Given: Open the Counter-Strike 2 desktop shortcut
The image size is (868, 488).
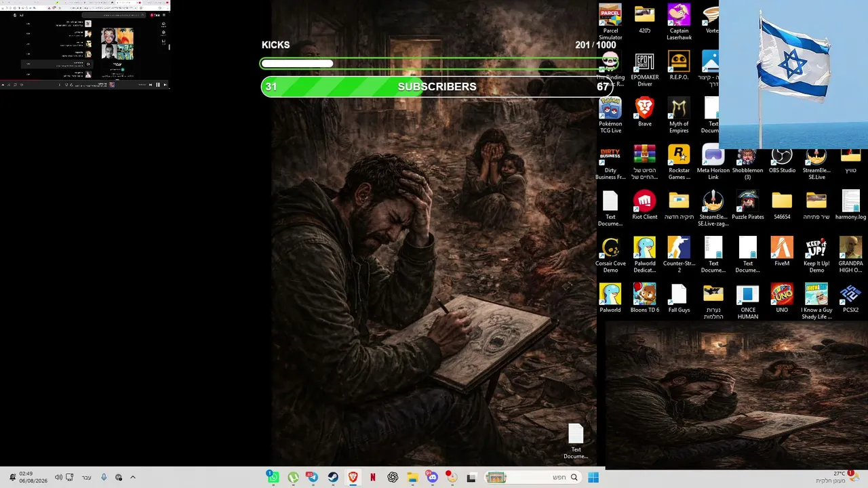Looking at the screenshot, I should pyautogui.click(x=679, y=255).
